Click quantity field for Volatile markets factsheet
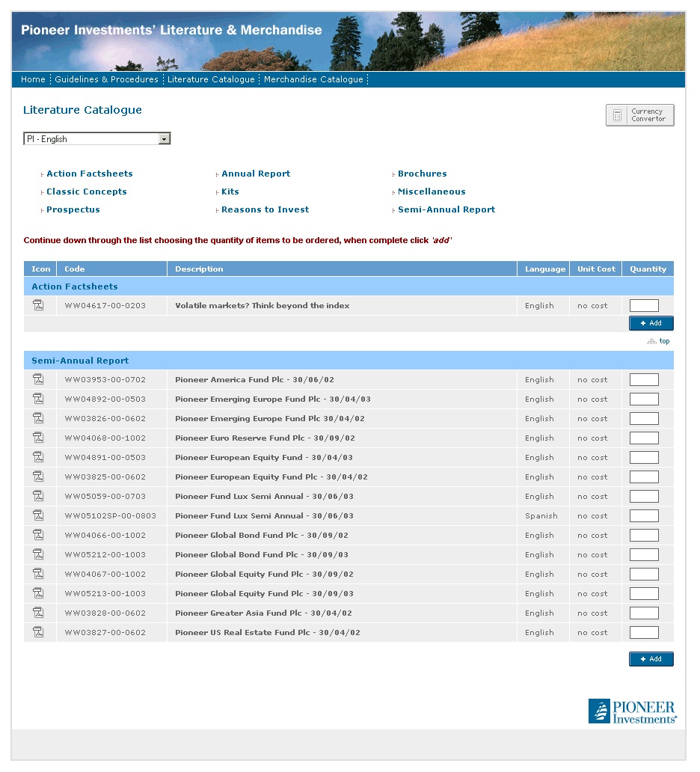700x772 pixels. click(644, 305)
